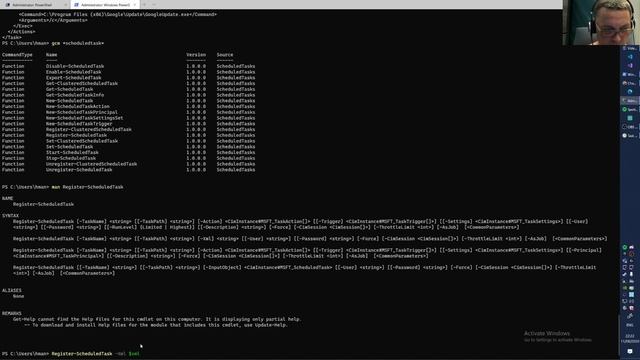Image resolution: width=640 pixels, height=360 pixels.
Task: Click the CommandType column header
Action: point(17,55)
